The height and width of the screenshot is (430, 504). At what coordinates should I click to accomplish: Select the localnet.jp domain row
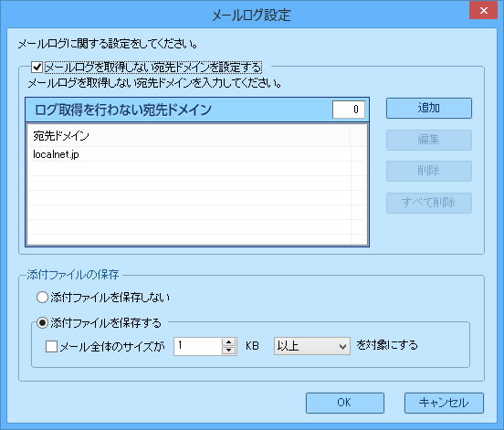pyautogui.click(x=190, y=154)
